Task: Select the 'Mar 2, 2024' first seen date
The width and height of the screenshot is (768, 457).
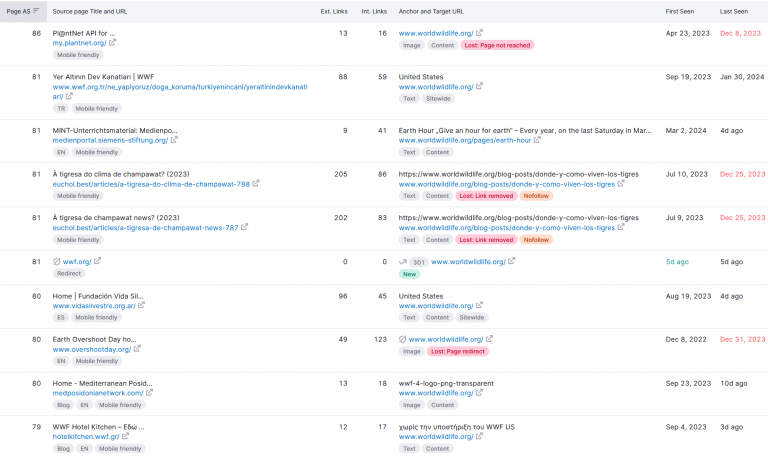Action: [686, 131]
